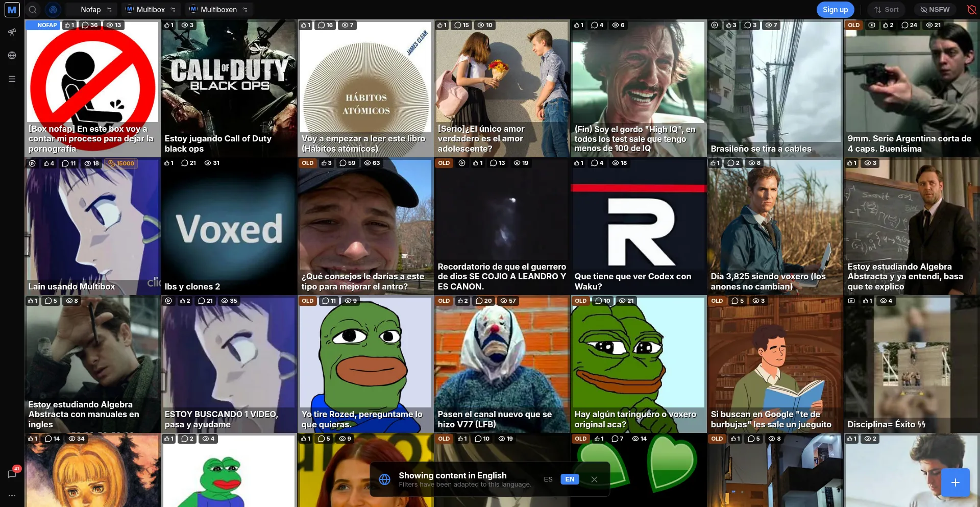Click the title '9mm. Serie Argentina corta de 4 caps'
This screenshot has height=507, width=980.
[x=910, y=144]
